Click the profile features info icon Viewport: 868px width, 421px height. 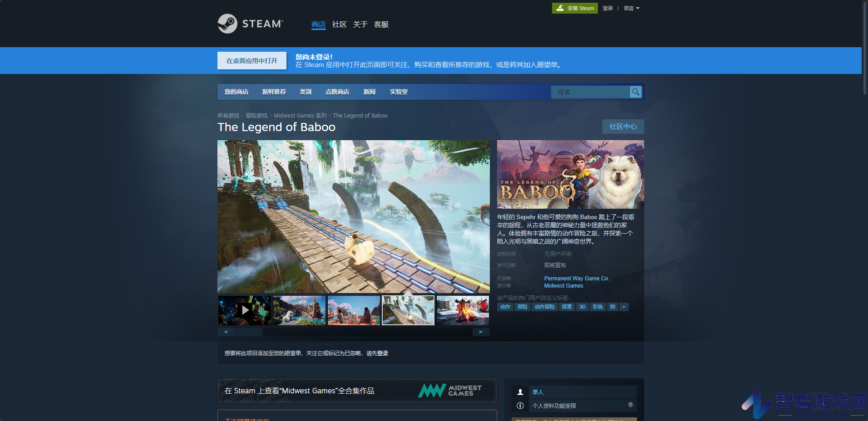coord(520,406)
